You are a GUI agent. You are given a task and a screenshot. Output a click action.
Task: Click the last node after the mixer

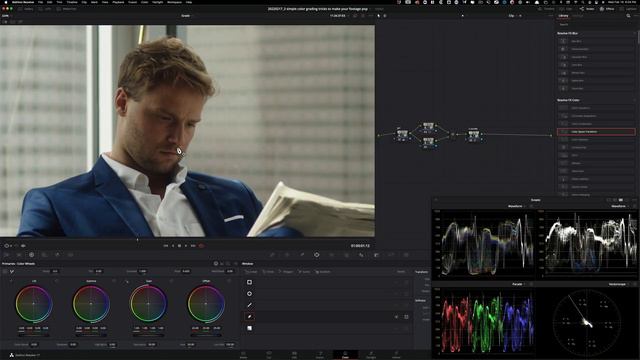[x=473, y=135]
